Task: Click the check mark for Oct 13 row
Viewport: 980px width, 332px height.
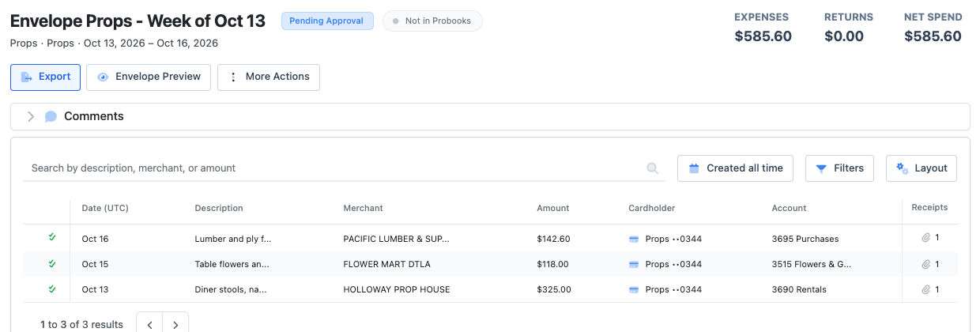Action: (x=51, y=289)
